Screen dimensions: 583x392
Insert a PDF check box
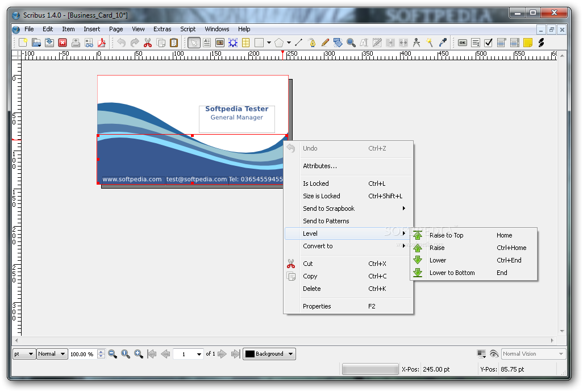(489, 43)
